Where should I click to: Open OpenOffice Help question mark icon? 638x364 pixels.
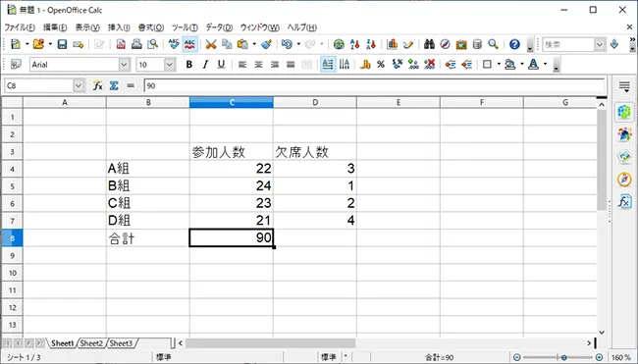(x=514, y=44)
